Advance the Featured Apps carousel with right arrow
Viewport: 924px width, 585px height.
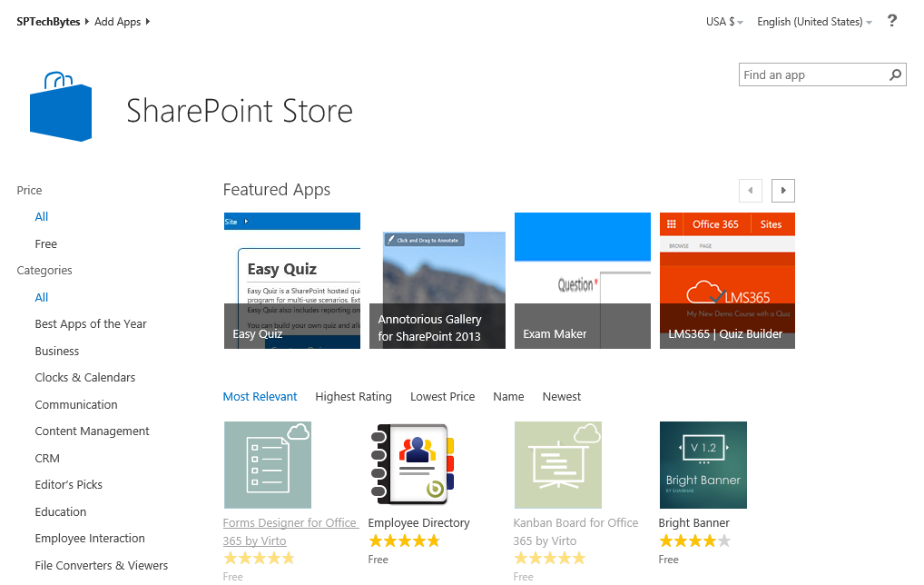(781, 190)
